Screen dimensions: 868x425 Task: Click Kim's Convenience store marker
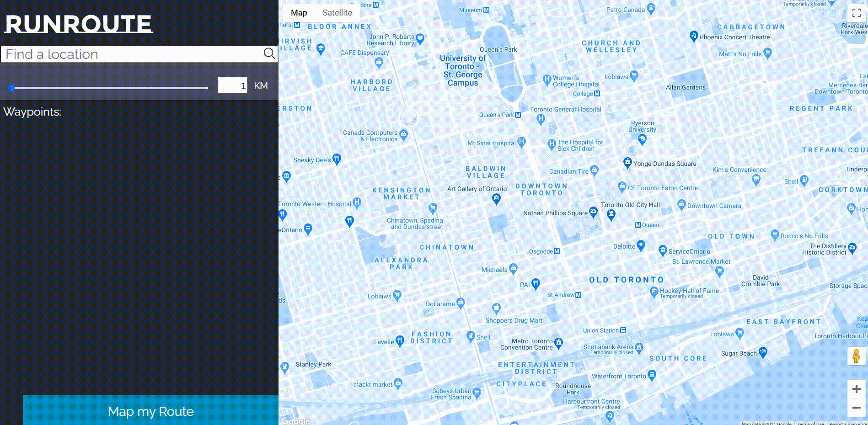[x=756, y=180]
